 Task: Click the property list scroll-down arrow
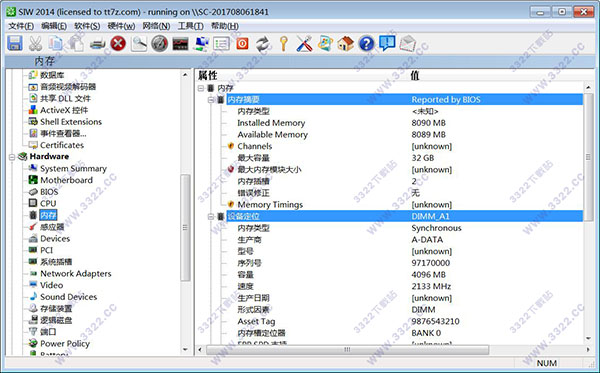[588, 339]
